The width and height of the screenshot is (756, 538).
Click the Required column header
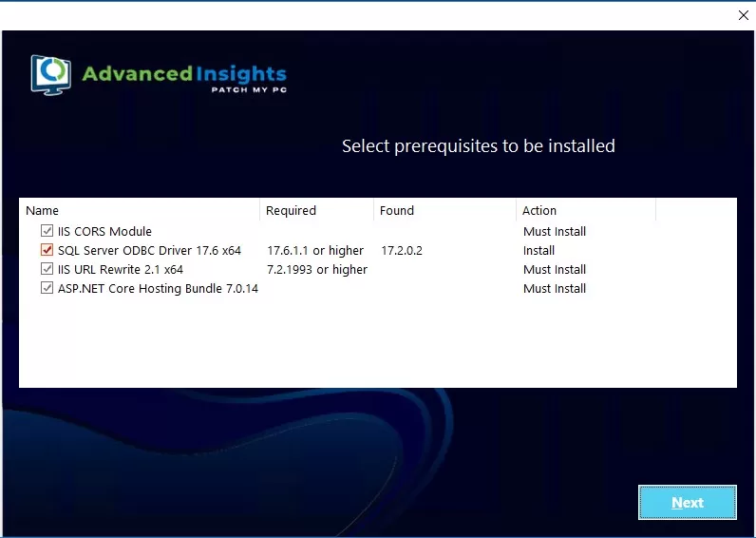point(317,210)
